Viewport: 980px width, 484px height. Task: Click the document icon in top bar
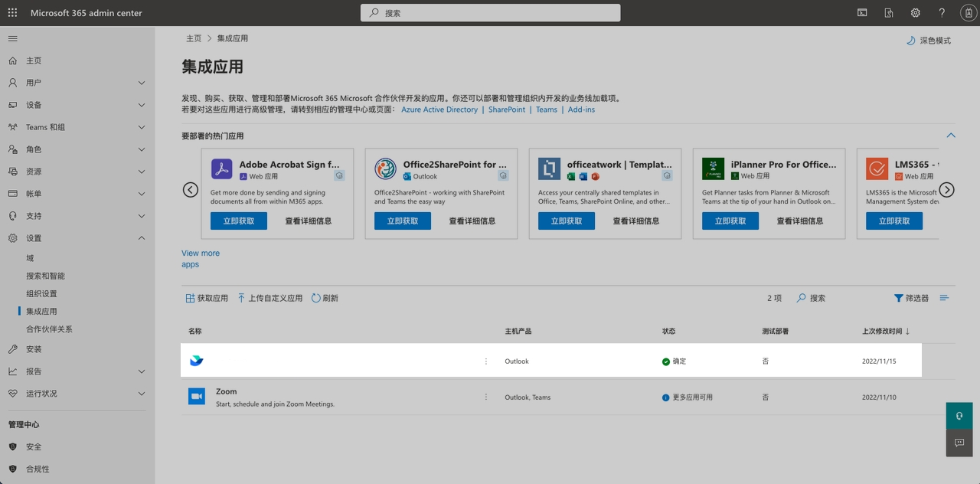point(889,13)
